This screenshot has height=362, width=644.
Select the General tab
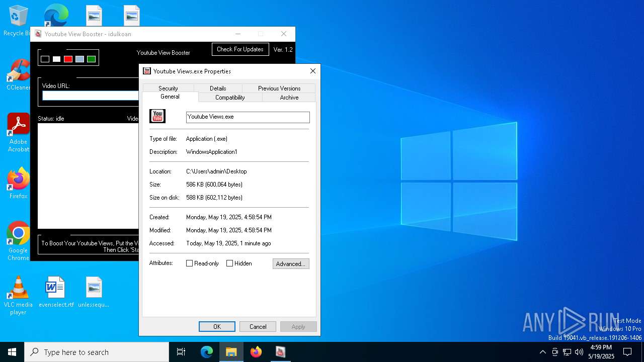click(x=170, y=97)
